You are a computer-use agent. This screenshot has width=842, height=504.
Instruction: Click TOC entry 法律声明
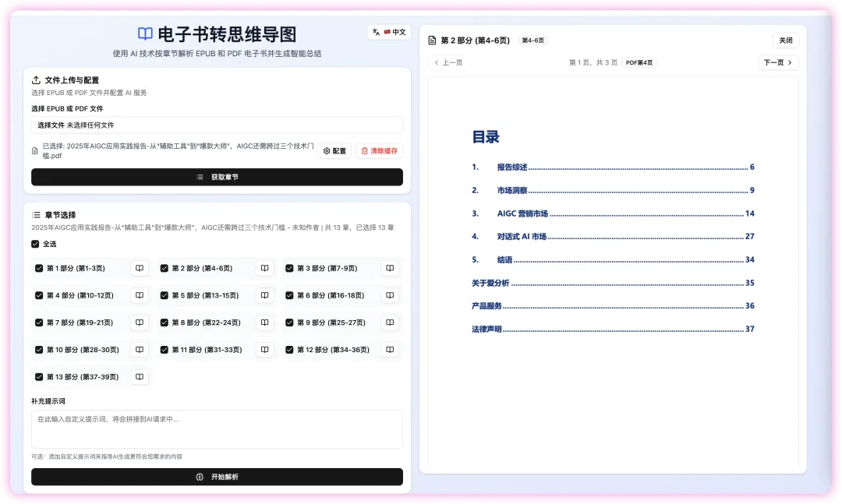click(613, 329)
